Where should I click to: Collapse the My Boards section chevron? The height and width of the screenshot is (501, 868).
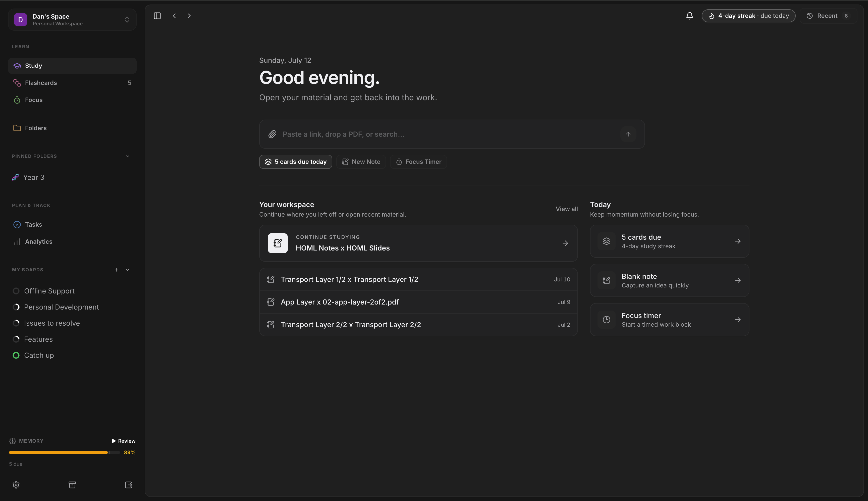click(x=128, y=270)
